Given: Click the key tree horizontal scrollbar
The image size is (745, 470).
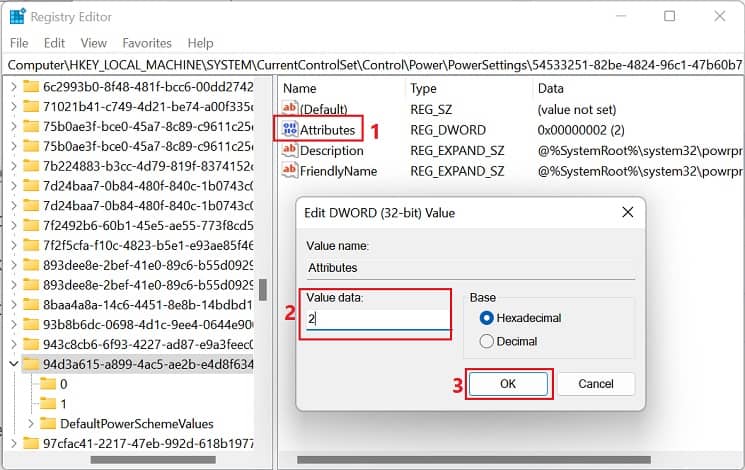Looking at the screenshot, I should pos(153,460).
